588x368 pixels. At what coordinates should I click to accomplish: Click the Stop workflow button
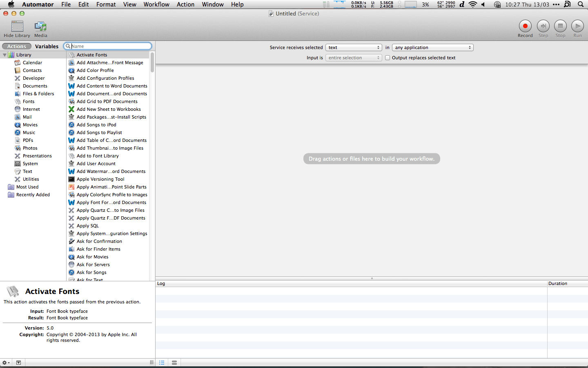560,26
